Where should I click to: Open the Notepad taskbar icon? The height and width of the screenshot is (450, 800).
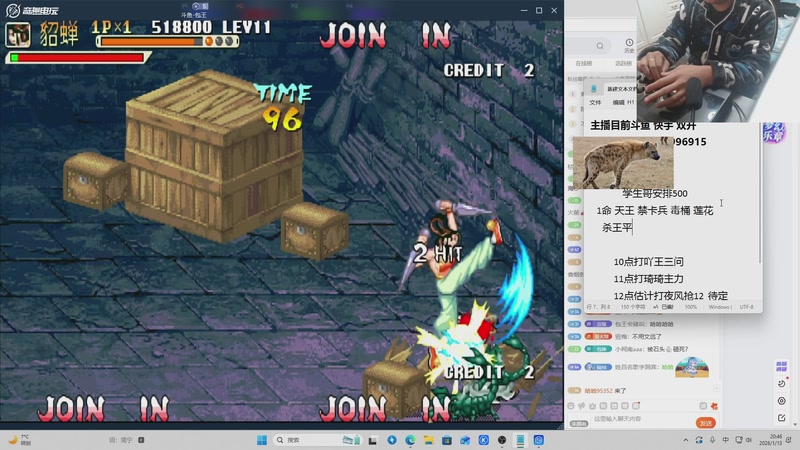(x=520, y=440)
